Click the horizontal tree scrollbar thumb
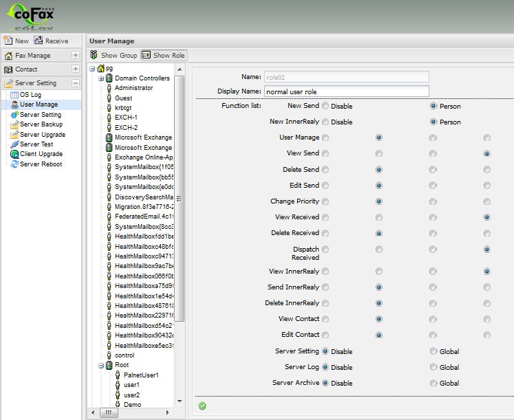Image resolution: width=514 pixels, height=420 pixels. click(x=108, y=412)
